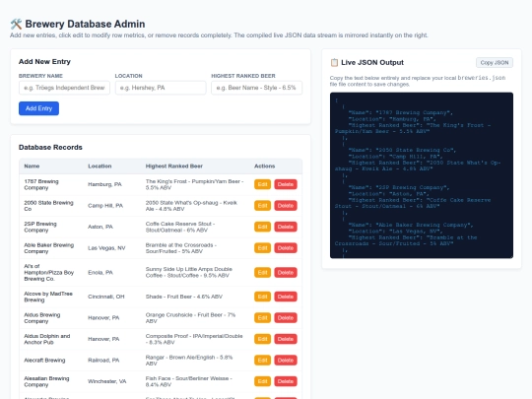532x399 pixels.
Task: Click the tools icon beside Brewery Database Admin
Action: tap(16, 24)
